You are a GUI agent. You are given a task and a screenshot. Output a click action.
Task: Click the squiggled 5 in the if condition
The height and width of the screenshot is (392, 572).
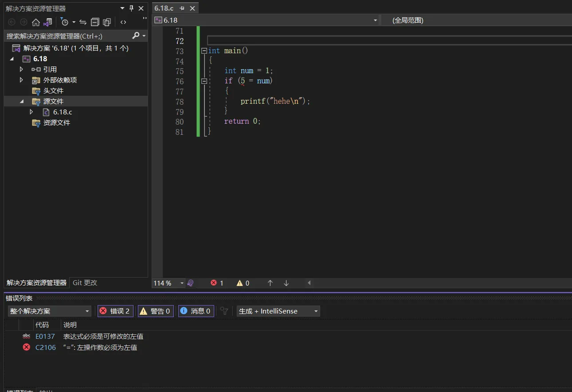[243, 81]
